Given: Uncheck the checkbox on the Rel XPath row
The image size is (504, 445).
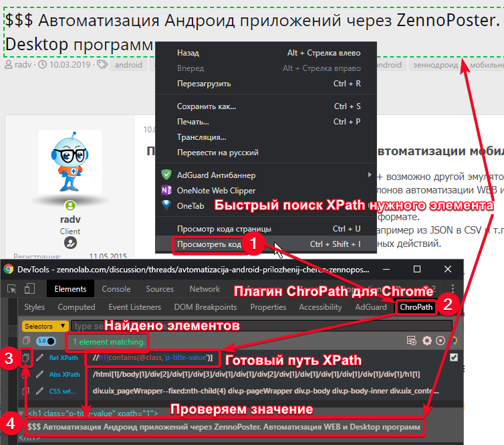Looking at the screenshot, I should [x=454, y=357].
